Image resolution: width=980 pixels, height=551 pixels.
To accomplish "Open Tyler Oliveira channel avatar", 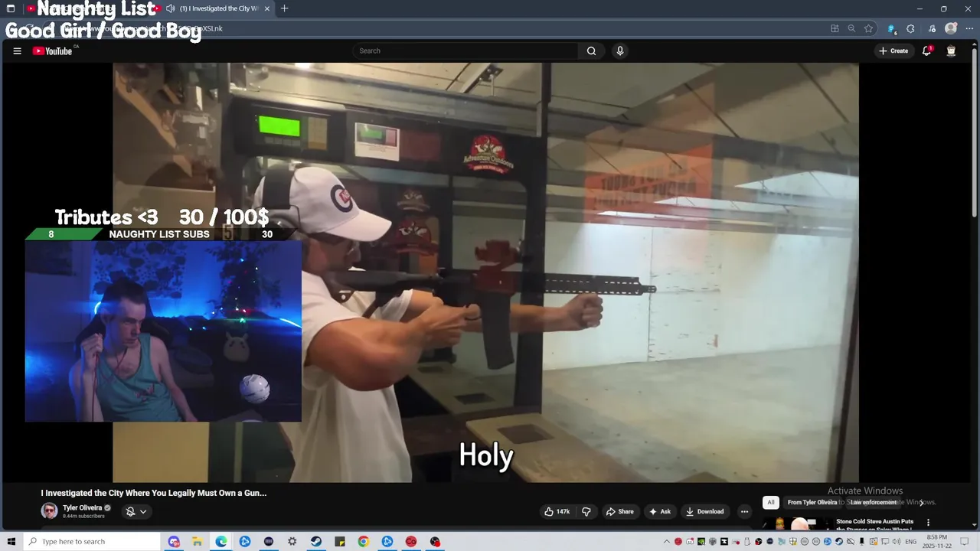I will click(49, 511).
